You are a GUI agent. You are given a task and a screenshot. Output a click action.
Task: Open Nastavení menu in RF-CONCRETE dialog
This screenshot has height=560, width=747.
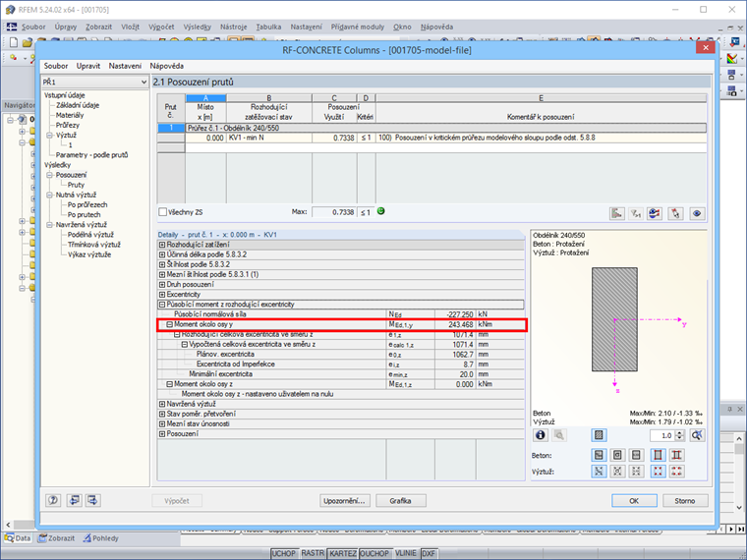click(125, 66)
